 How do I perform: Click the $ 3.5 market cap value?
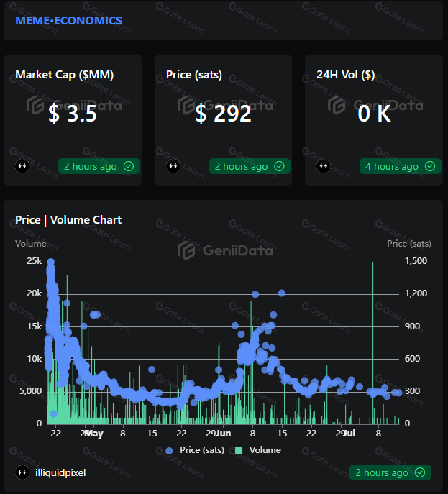pyautogui.click(x=73, y=114)
